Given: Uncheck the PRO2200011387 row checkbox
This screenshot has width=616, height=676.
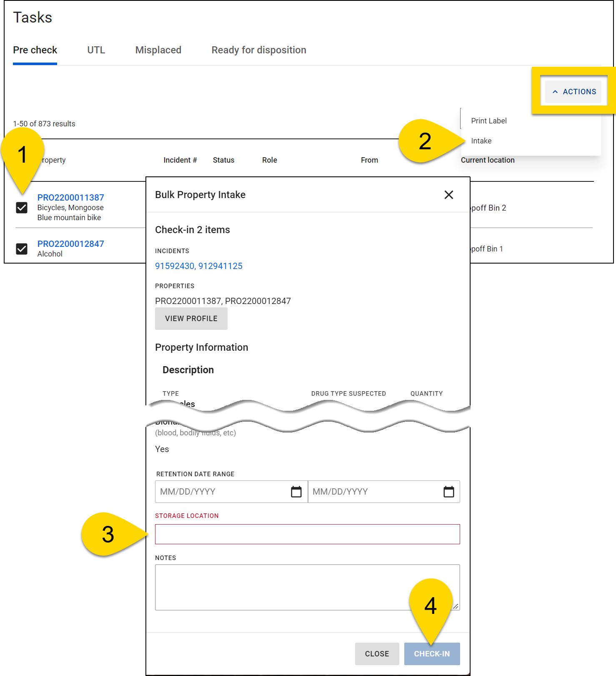Looking at the screenshot, I should point(22,207).
